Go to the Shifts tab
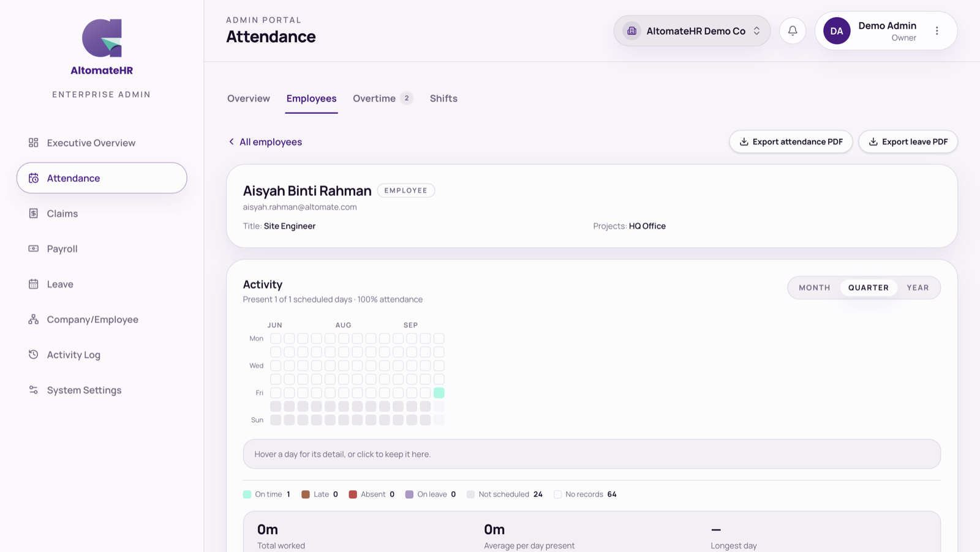The height and width of the screenshot is (552, 980). click(x=443, y=99)
